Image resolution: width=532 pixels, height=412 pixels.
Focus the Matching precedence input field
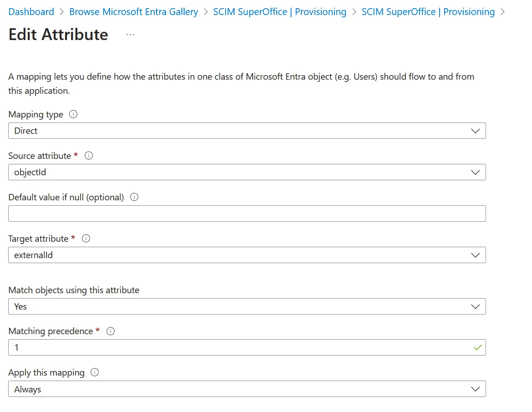pyautogui.click(x=237, y=347)
